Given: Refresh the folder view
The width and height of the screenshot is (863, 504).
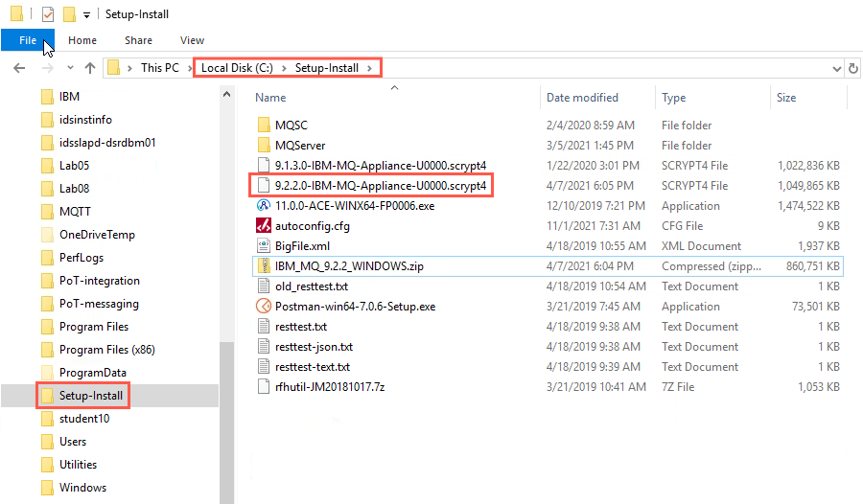Looking at the screenshot, I should [x=853, y=69].
